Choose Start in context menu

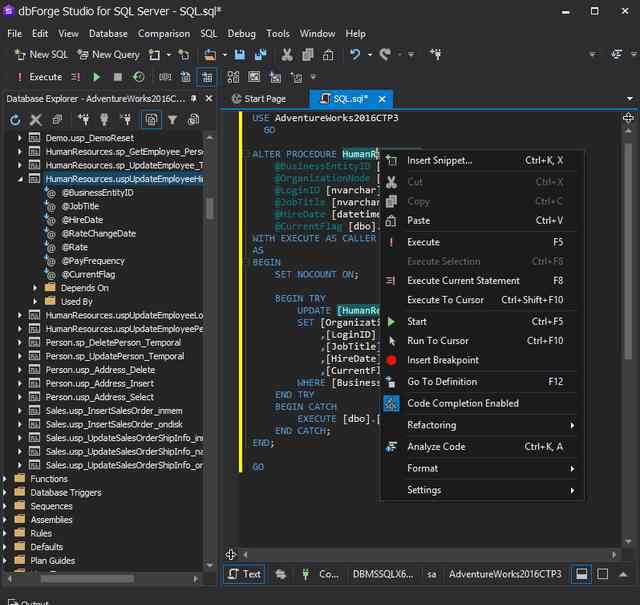[482, 322]
